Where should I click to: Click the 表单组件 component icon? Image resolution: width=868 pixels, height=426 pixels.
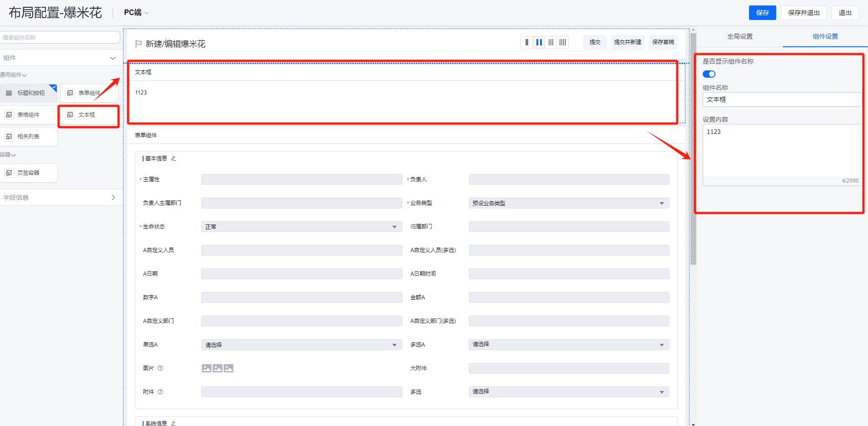coord(70,93)
